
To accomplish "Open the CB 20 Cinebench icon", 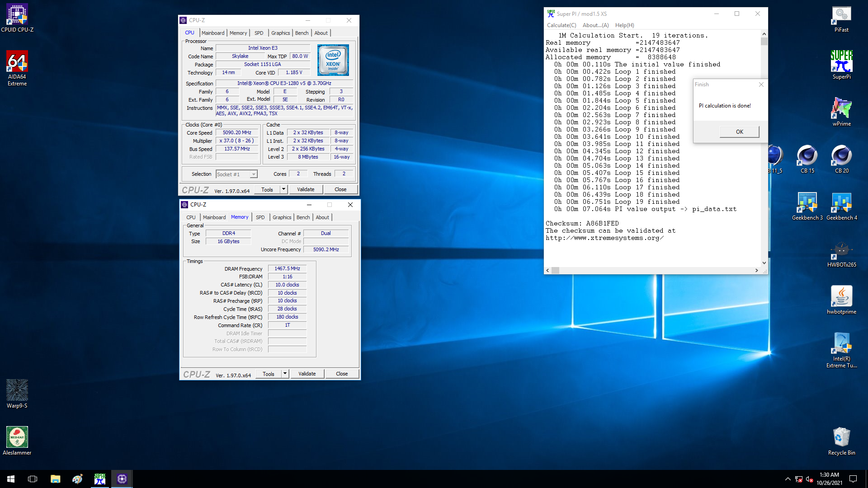I will click(x=841, y=159).
